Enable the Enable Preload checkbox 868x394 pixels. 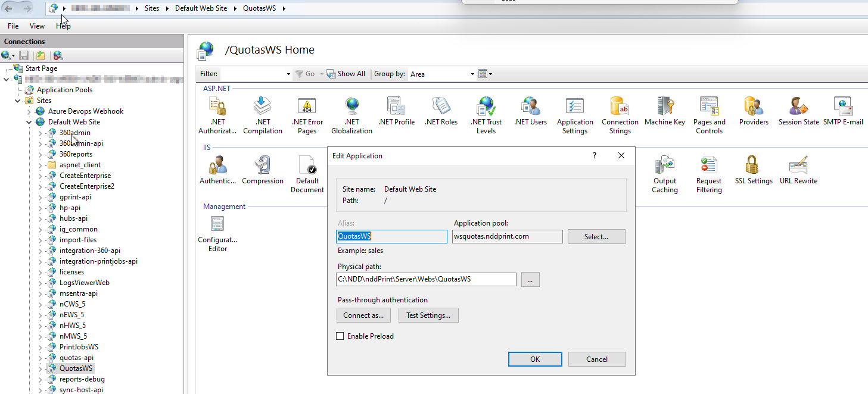pos(340,336)
